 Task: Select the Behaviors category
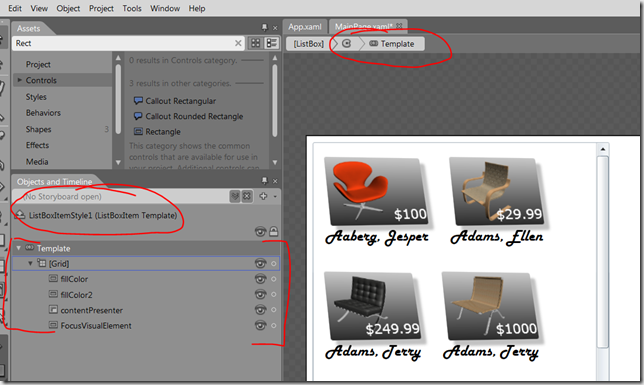(x=43, y=113)
